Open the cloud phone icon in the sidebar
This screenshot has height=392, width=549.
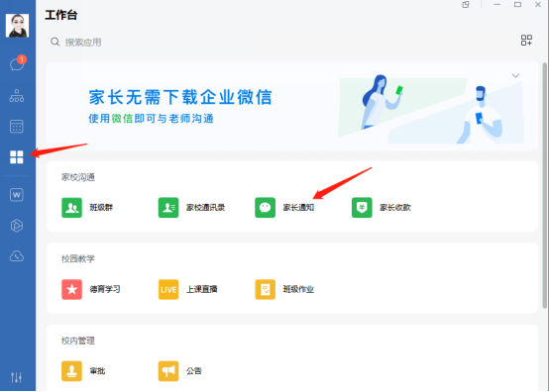(17, 256)
